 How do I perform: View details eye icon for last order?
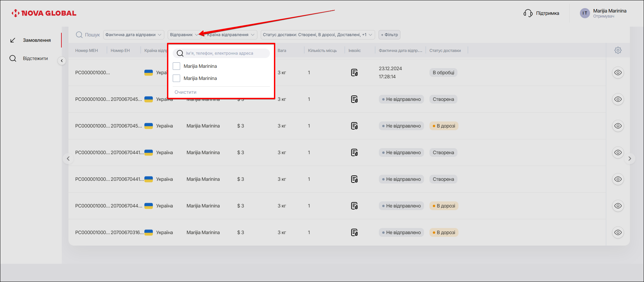coord(618,232)
